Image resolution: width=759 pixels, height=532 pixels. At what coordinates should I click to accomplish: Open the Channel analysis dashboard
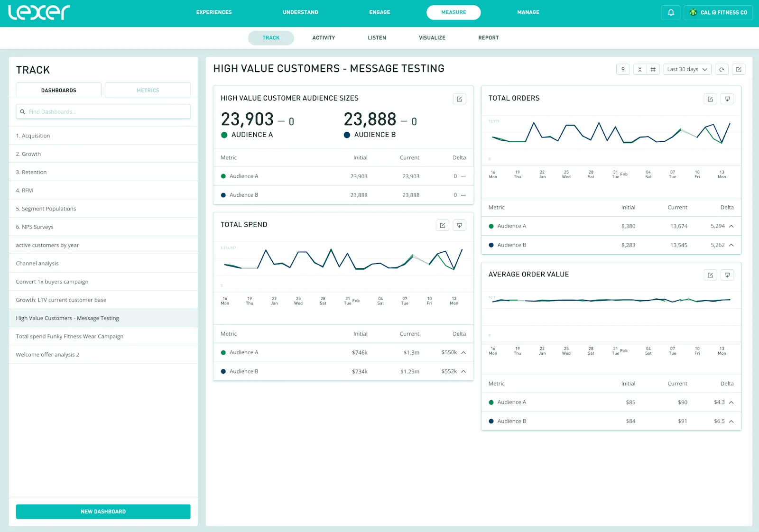103,264
